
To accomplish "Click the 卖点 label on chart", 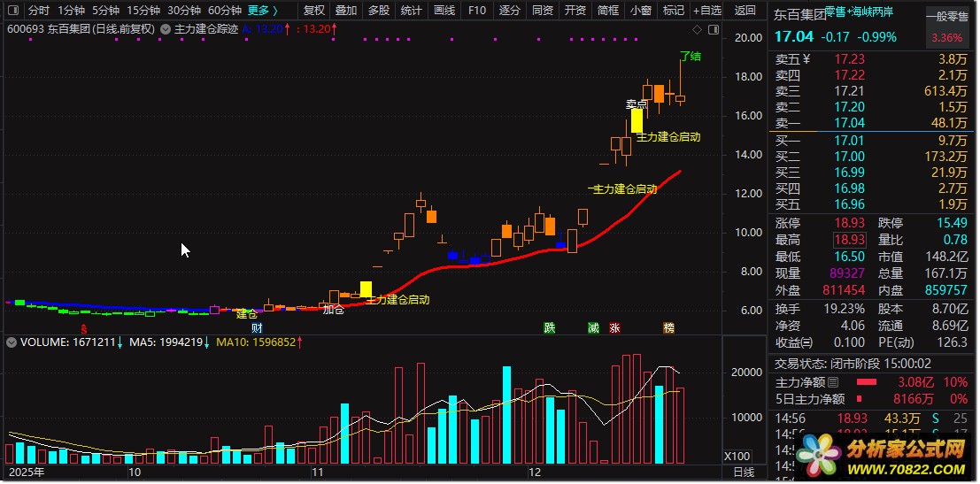I will point(637,104).
